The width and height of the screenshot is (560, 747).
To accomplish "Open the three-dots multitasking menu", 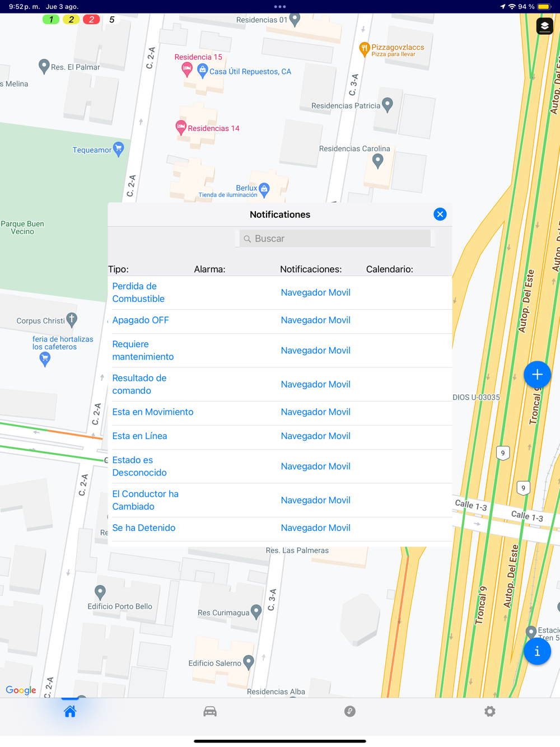I will point(280,7).
